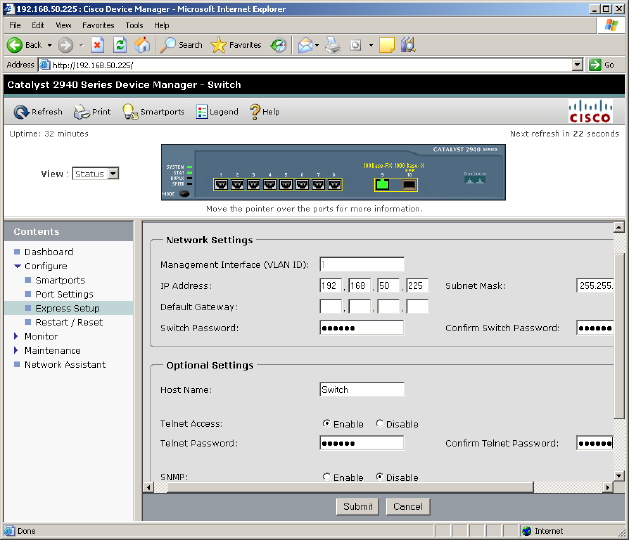Image resolution: width=629 pixels, height=540 pixels.
Task: Submit the Express Setup form
Action: [357, 507]
